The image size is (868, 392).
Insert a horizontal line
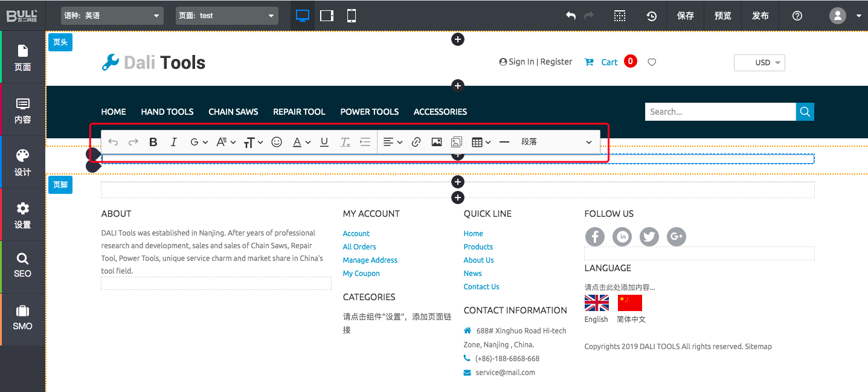click(x=504, y=142)
